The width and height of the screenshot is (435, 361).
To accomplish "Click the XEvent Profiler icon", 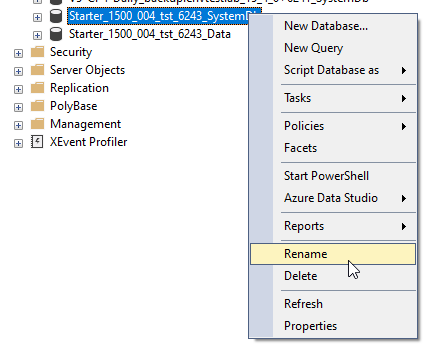I will click(37, 142).
